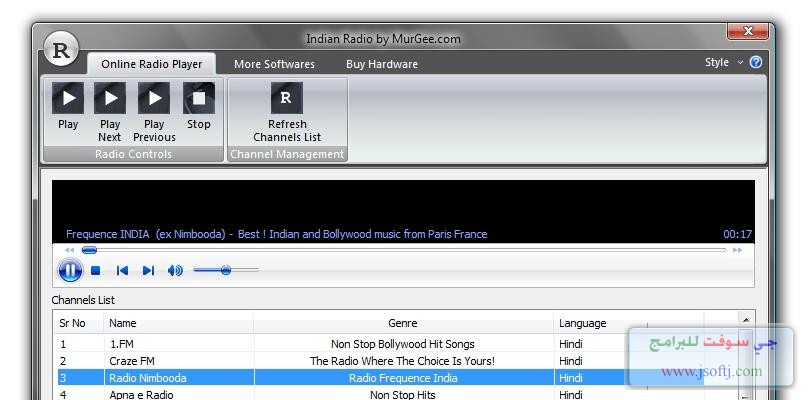Sort channels by Sr No column header
The height and width of the screenshot is (400, 808).
point(80,323)
